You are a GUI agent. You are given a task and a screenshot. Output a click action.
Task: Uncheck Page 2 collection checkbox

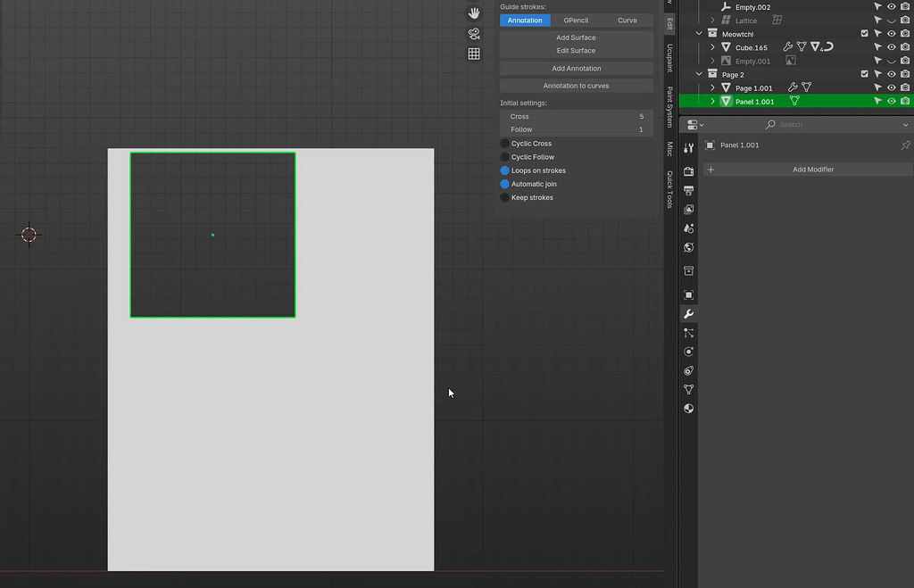click(x=864, y=74)
